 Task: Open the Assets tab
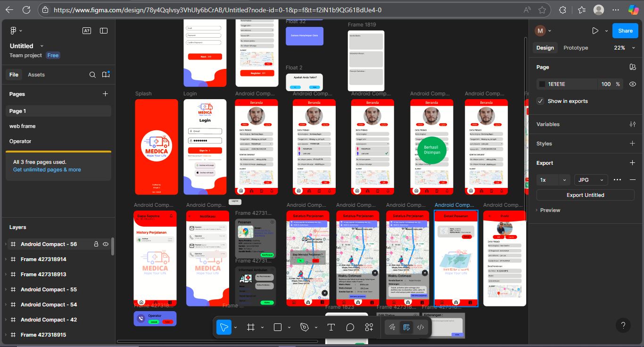coord(36,75)
